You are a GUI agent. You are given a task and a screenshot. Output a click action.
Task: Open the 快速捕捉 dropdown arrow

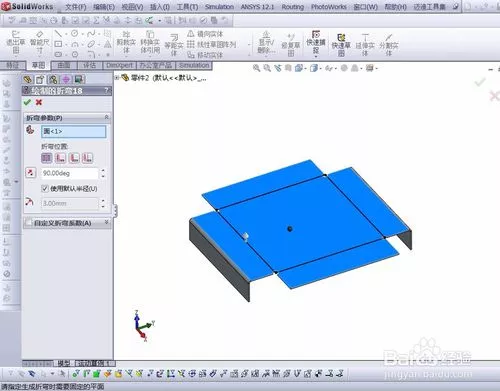click(x=316, y=56)
